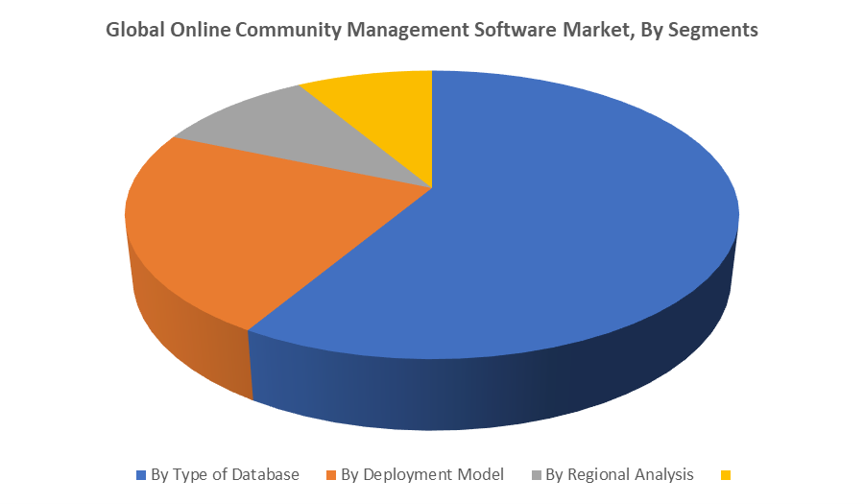Click the large blue pie slice top
This screenshot has width=864, height=504.
(x=551, y=221)
